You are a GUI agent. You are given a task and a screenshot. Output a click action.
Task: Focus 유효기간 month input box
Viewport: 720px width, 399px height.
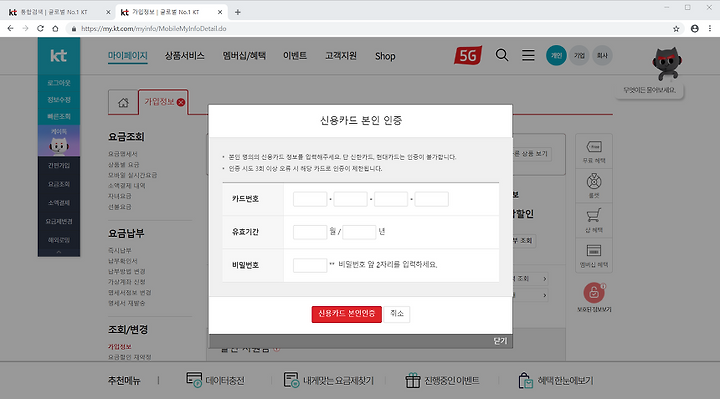point(310,232)
